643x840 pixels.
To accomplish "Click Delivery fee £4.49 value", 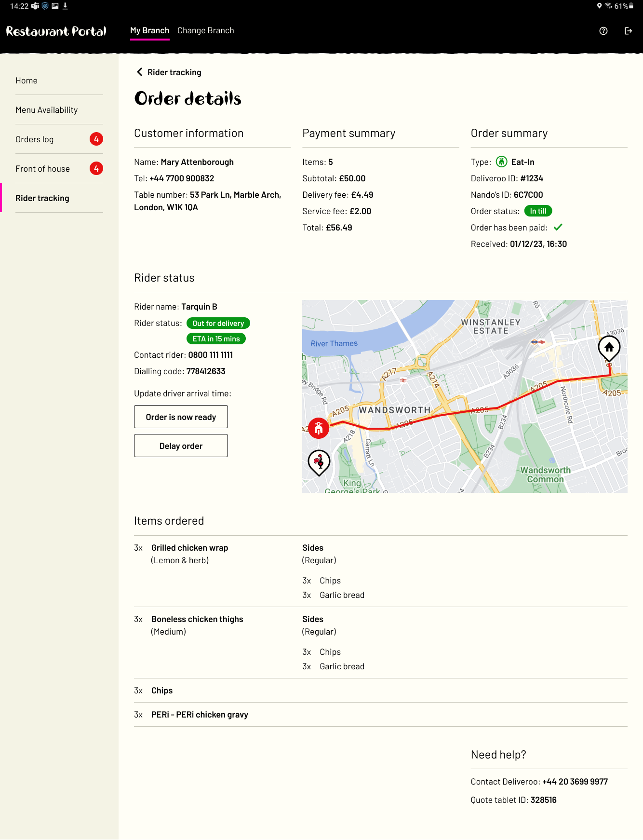I will (x=362, y=195).
